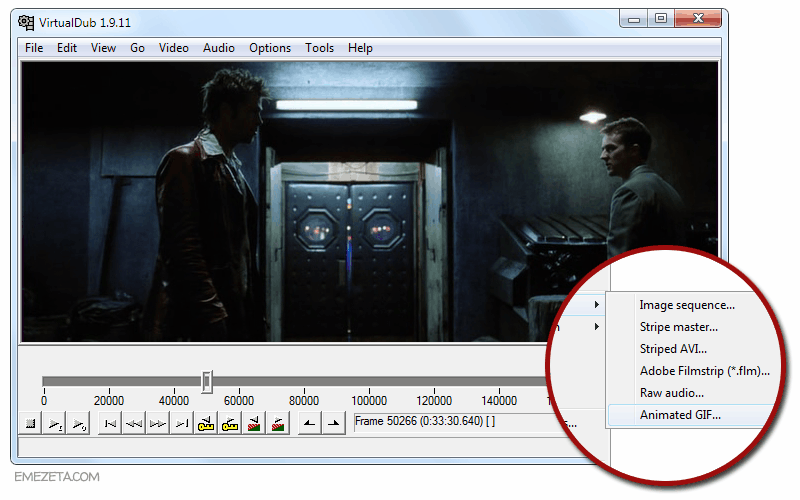Select Striped AVI... menu entry
The image size is (800, 500).
click(x=673, y=349)
